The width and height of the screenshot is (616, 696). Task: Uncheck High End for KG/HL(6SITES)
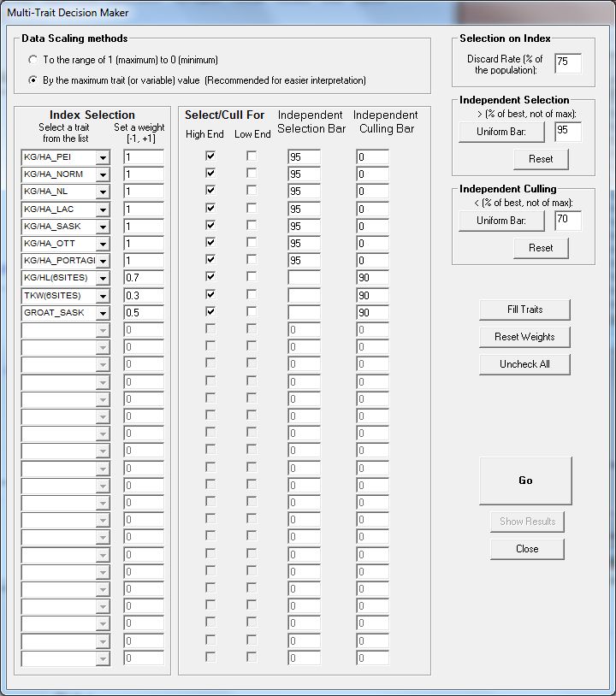[x=210, y=276]
